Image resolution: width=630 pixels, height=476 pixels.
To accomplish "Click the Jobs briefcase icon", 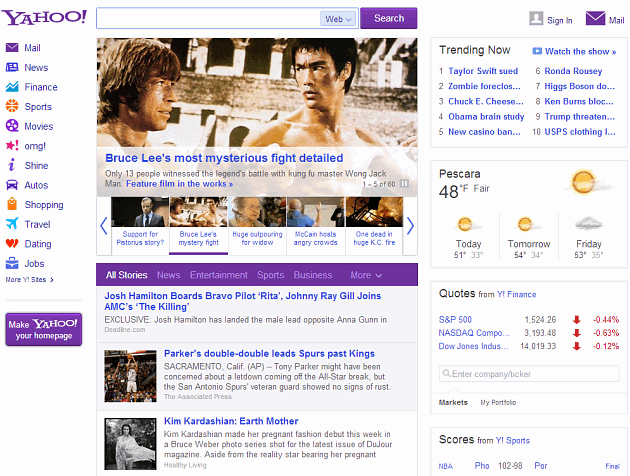I will 12,263.
